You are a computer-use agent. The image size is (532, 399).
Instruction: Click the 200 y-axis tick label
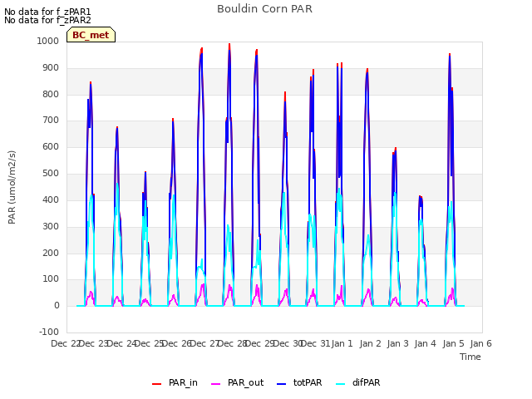coord(51,253)
